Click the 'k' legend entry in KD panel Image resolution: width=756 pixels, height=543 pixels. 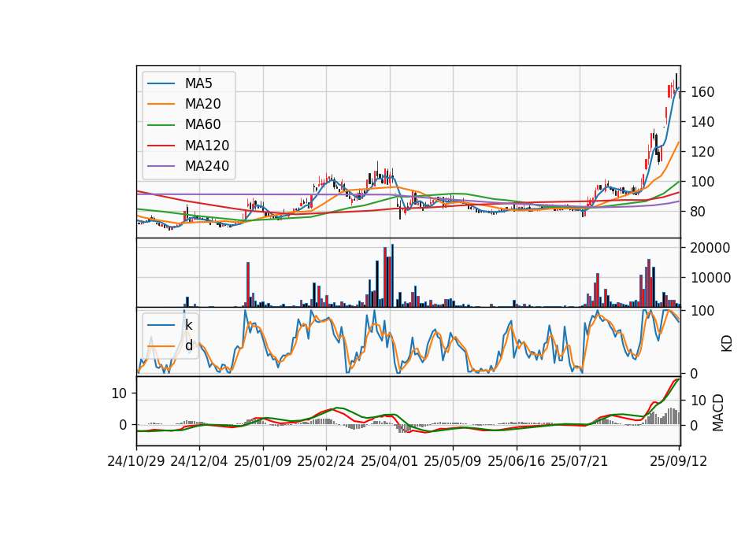(170, 325)
